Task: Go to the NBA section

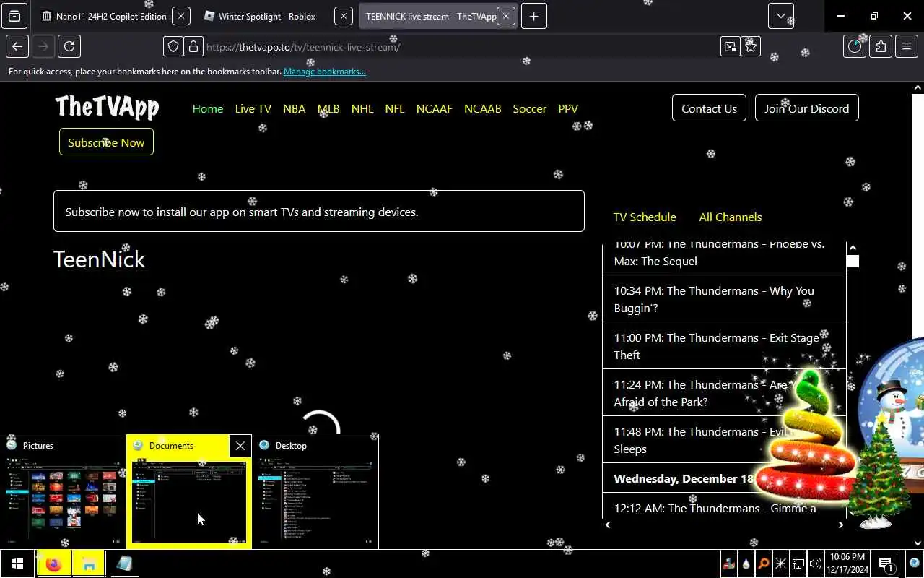Action: coord(294,108)
